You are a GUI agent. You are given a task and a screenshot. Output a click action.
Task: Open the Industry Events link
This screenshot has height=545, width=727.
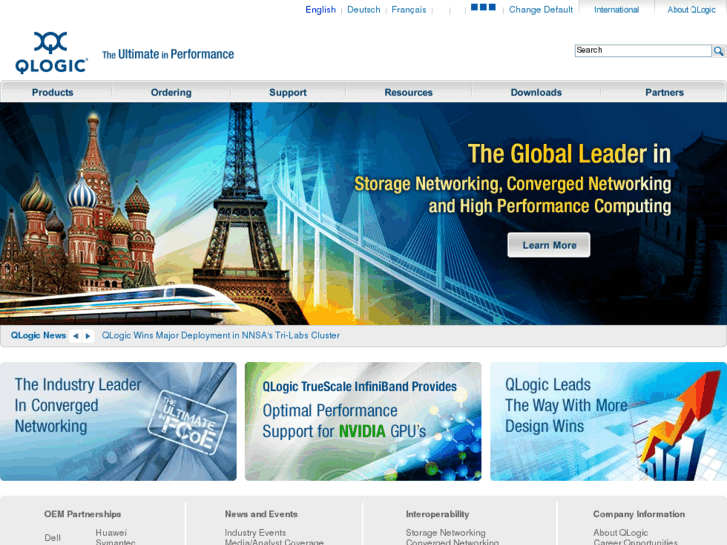[255, 532]
